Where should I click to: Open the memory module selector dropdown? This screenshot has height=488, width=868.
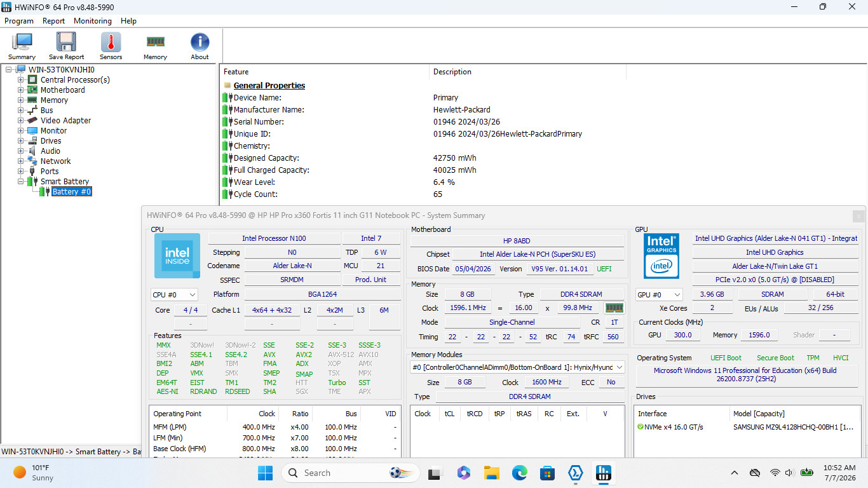[x=517, y=367]
